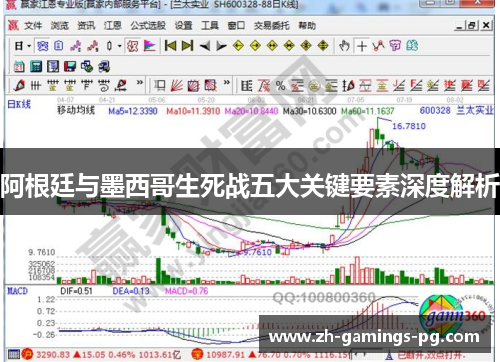The width and height of the screenshot is (500, 362).
Task: Click the red zigzag line tool icon
Action: tap(379, 46)
